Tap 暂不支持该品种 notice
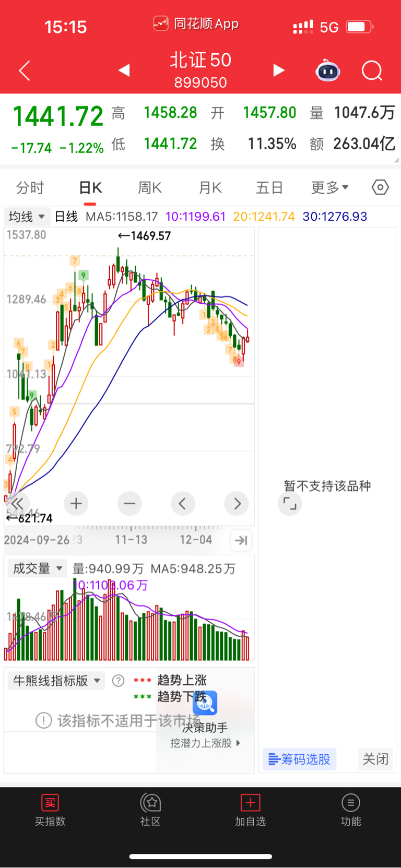Viewport: 401px width, 868px height. (327, 486)
